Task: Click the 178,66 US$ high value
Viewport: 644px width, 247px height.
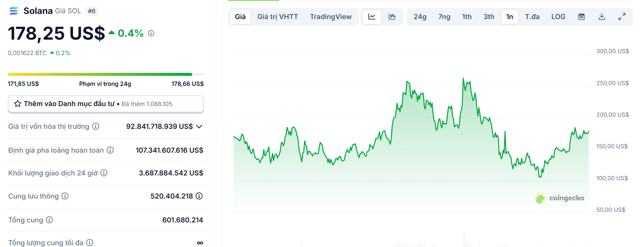Action: pyautogui.click(x=187, y=84)
